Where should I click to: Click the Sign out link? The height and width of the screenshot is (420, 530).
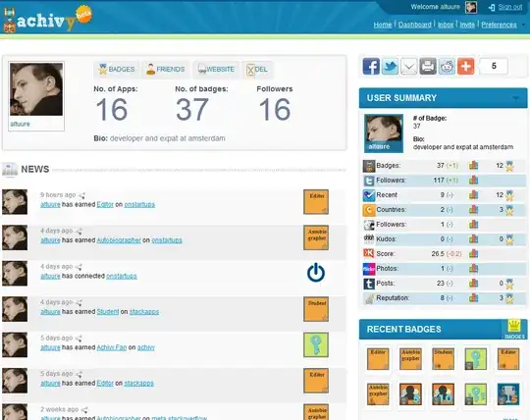[510, 7]
